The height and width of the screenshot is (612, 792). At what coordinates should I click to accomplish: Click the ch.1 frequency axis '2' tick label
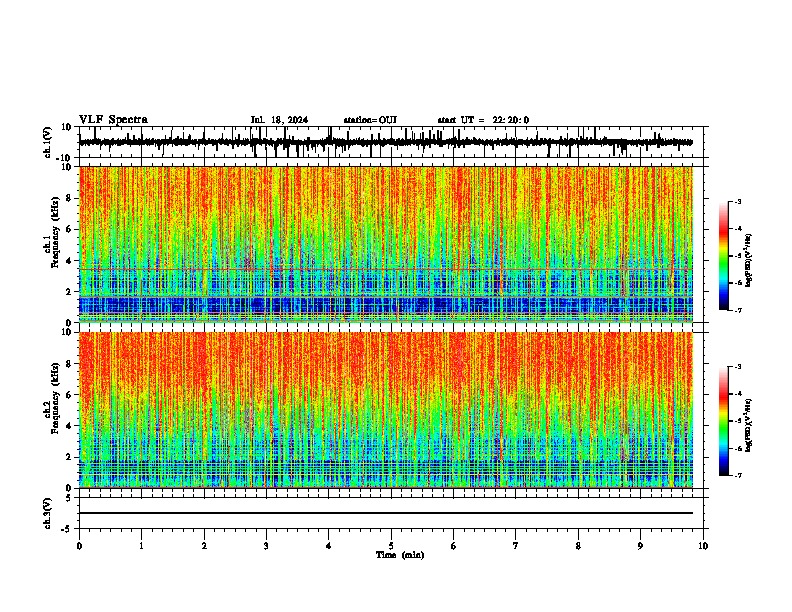69,292
